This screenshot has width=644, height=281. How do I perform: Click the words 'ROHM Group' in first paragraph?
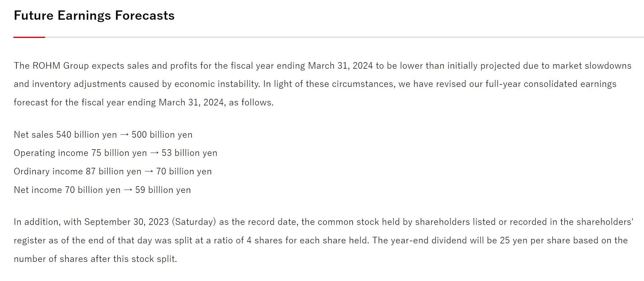click(x=61, y=66)
